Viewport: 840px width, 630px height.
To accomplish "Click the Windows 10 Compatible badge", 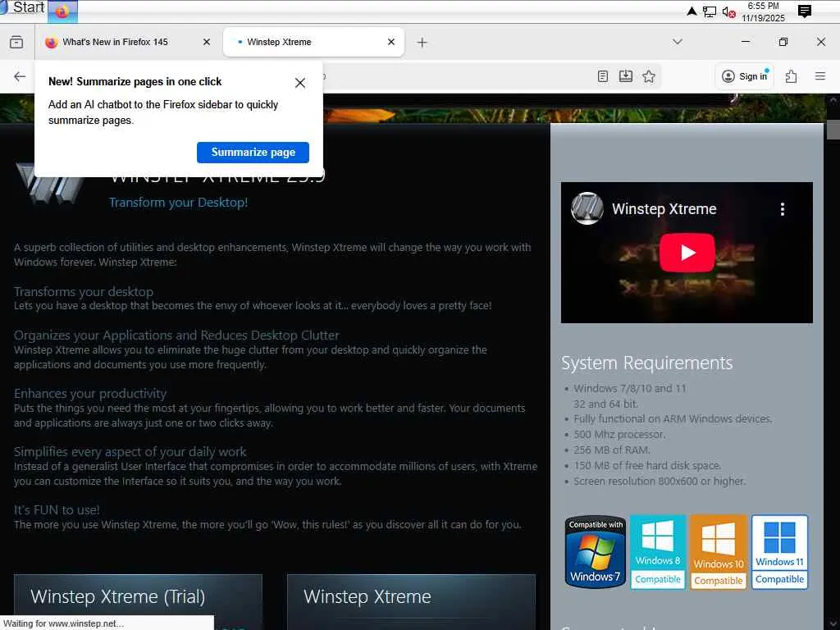I will 719,552.
